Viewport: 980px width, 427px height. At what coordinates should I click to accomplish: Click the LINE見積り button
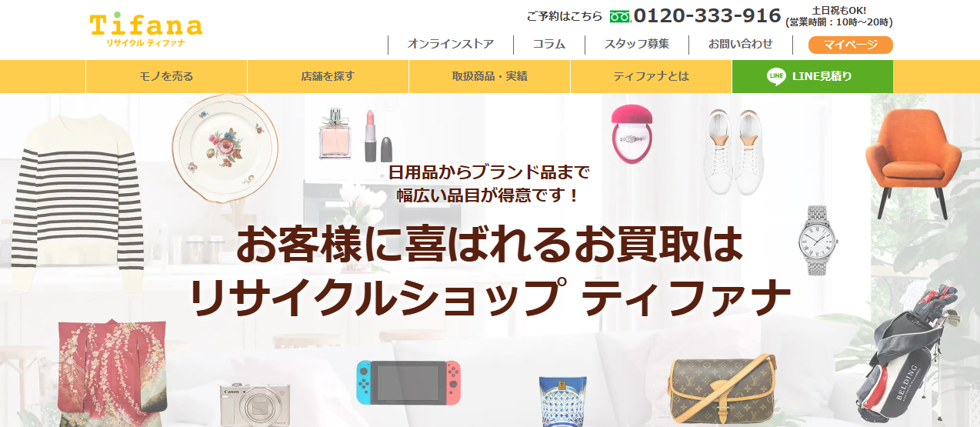[x=812, y=76]
